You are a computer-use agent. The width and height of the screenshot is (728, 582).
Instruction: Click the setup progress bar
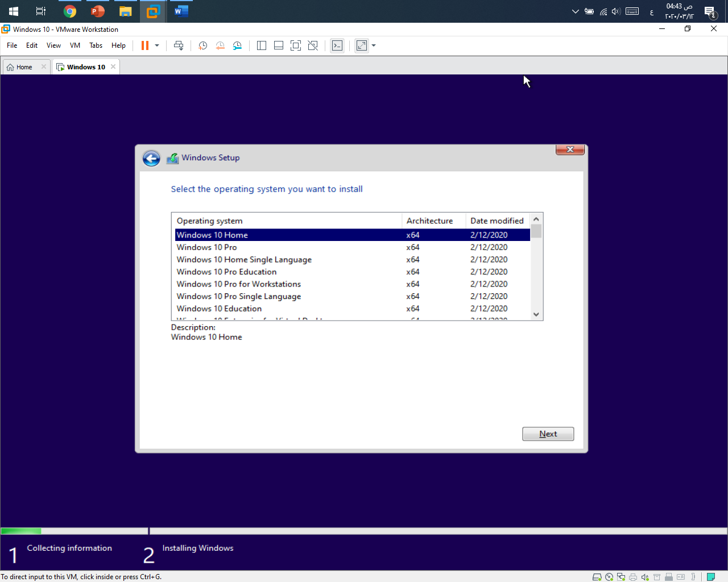tap(364, 531)
